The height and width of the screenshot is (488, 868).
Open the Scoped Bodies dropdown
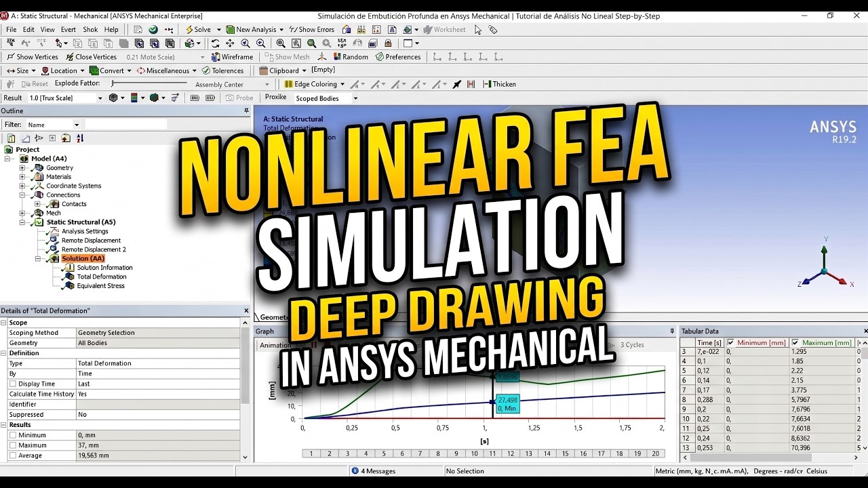(355, 98)
